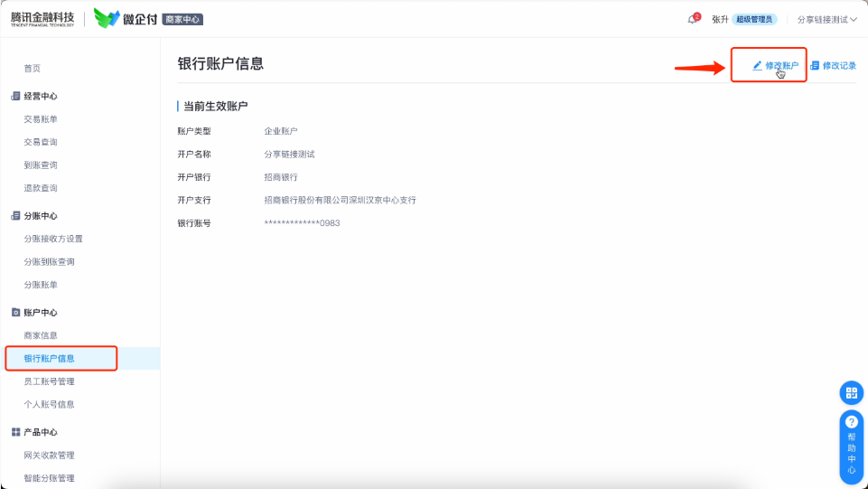
Task: Open 智能分账管理 in sidebar
Action: [x=49, y=478]
